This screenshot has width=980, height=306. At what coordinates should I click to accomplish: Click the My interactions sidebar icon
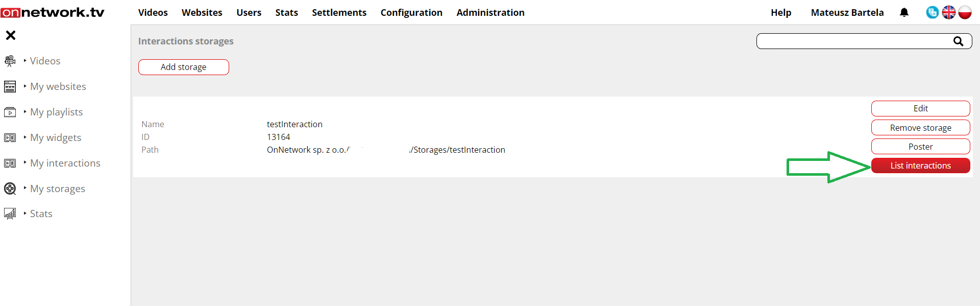point(10,163)
